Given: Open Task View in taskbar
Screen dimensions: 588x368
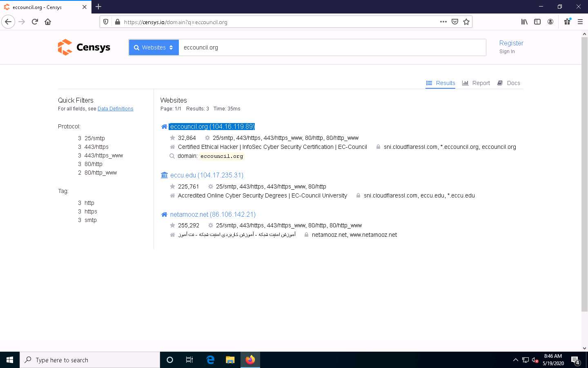Looking at the screenshot, I should [189, 360].
